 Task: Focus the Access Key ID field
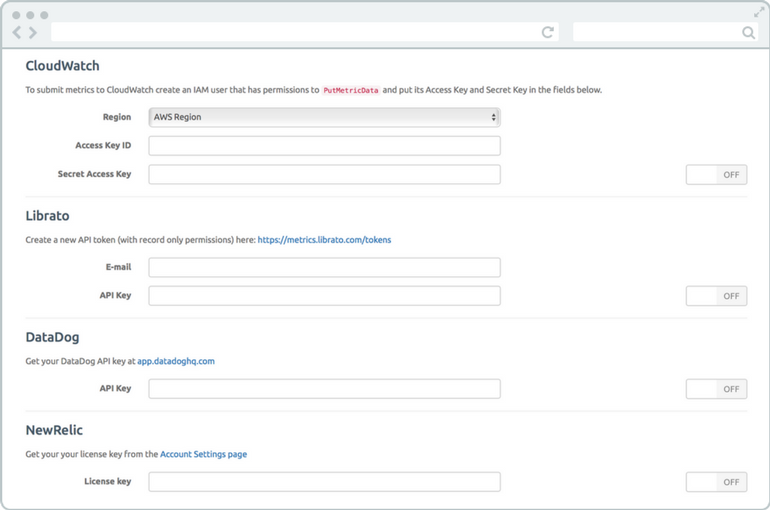click(x=324, y=146)
